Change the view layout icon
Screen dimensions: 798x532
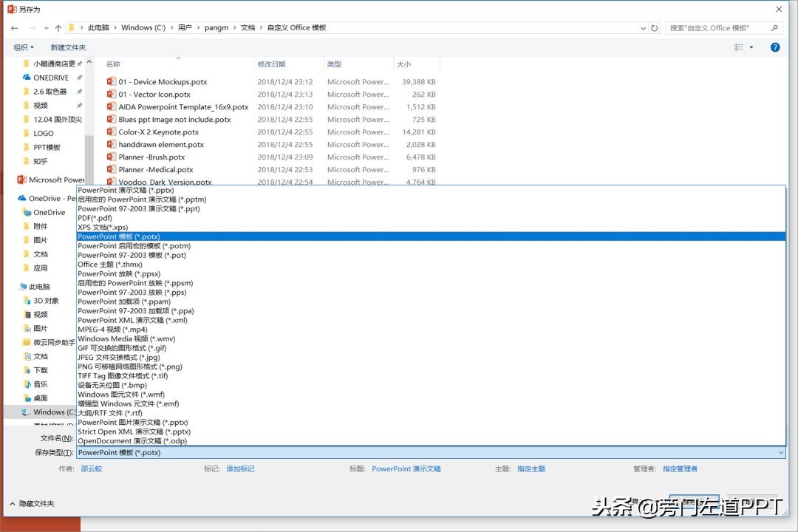739,47
